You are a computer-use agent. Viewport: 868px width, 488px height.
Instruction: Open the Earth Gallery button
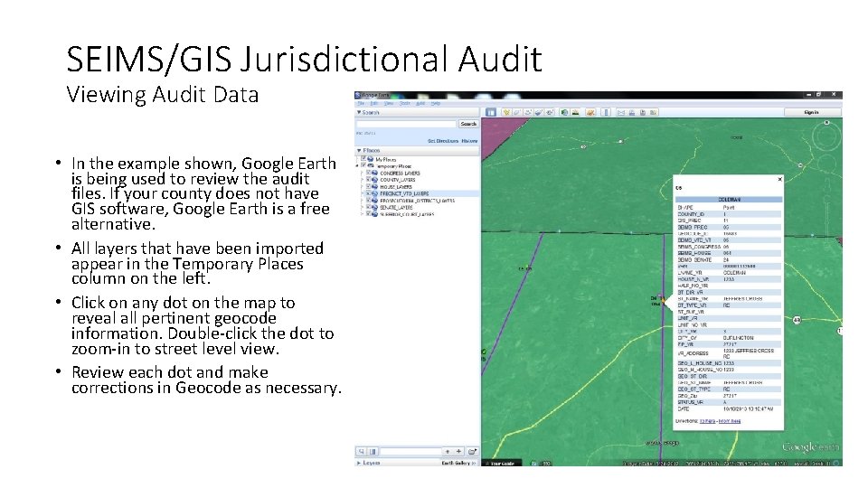pos(458,463)
